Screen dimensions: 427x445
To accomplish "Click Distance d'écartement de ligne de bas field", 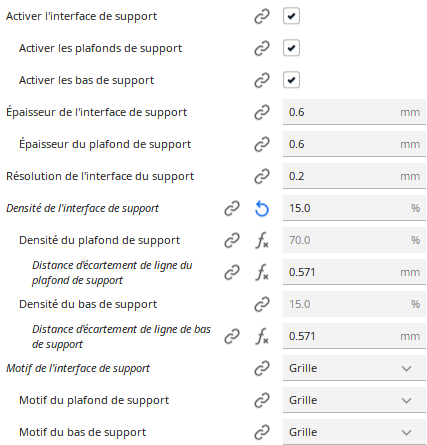I will tap(354, 336).
